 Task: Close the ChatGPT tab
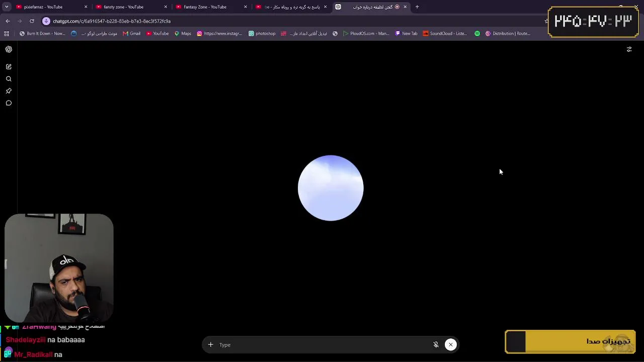point(405,7)
